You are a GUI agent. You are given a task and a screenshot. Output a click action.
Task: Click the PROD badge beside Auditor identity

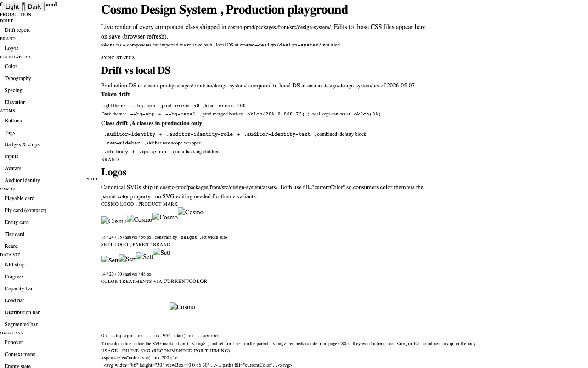pyautogui.click(x=91, y=179)
